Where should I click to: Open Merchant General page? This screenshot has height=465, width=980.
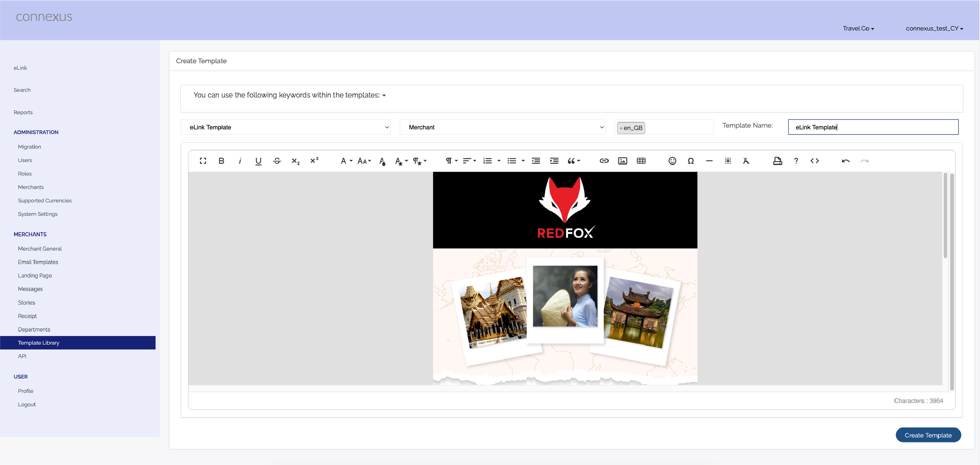(40, 249)
